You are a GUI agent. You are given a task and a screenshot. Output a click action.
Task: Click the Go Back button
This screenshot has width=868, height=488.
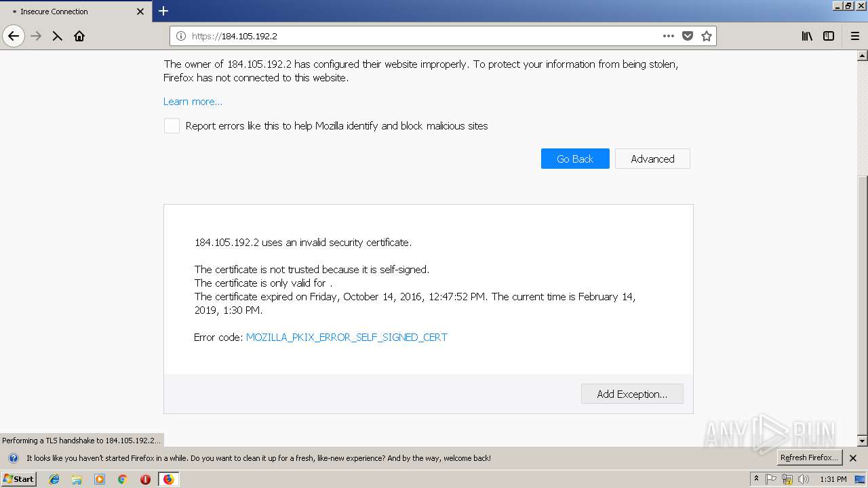pyautogui.click(x=575, y=159)
